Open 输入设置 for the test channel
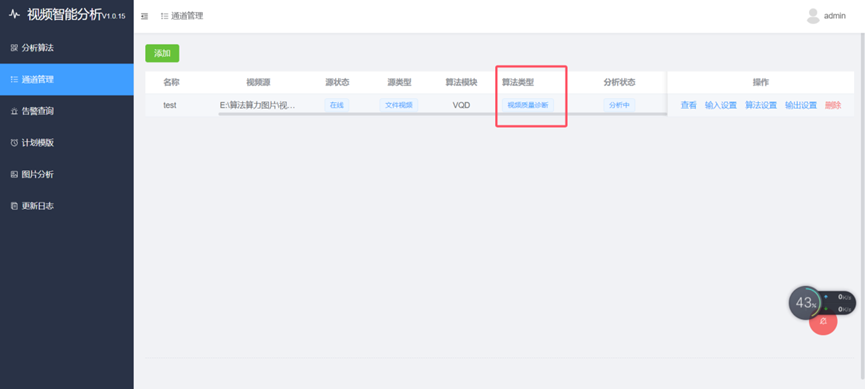Viewport: 865px width, 389px height. 721,105
